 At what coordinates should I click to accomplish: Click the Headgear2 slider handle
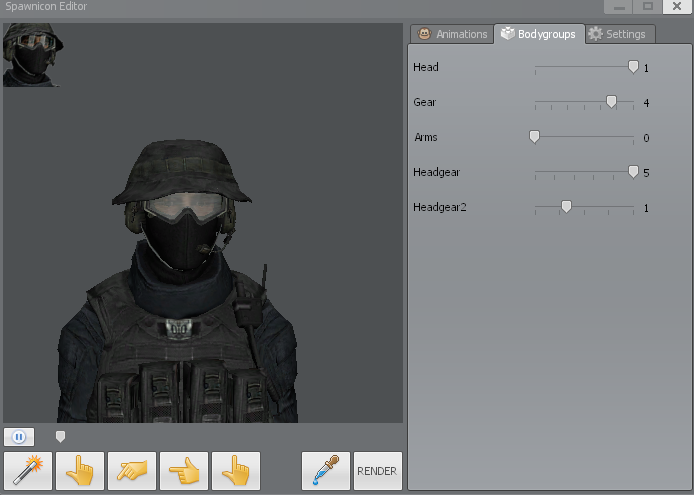pos(566,207)
